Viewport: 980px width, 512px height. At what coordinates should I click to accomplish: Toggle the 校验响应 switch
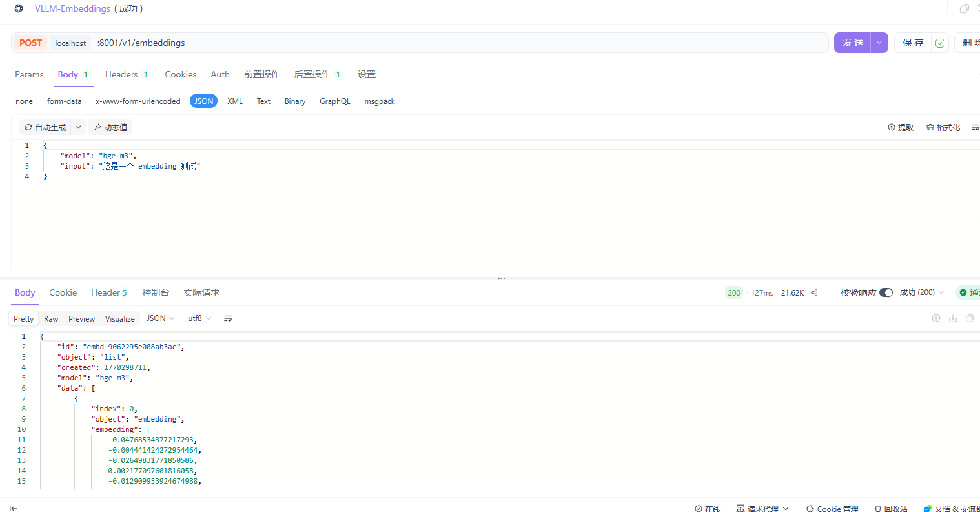tap(886, 292)
